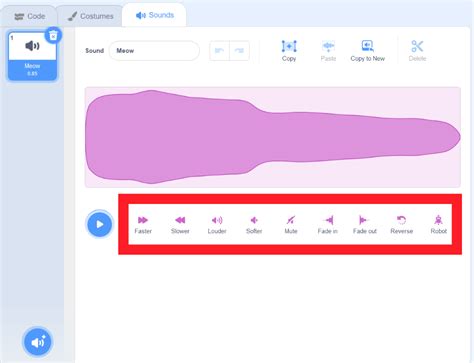The height and width of the screenshot is (363, 474).
Task: Apply the Fade out effect
Action: point(365,224)
